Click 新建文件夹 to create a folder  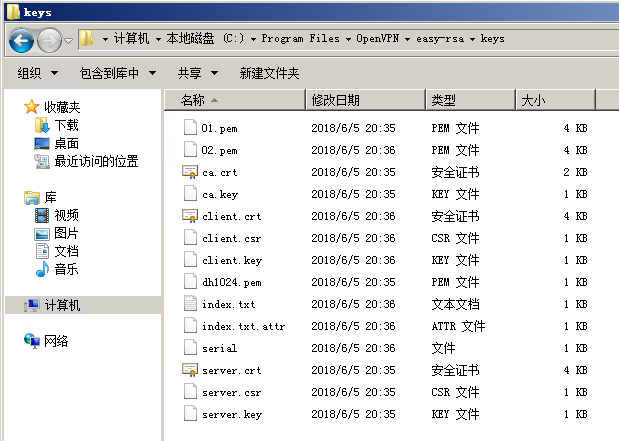click(x=269, y=73)
